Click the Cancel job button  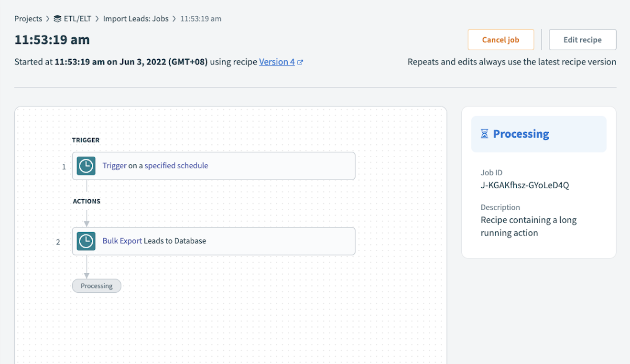pos(500,39)
